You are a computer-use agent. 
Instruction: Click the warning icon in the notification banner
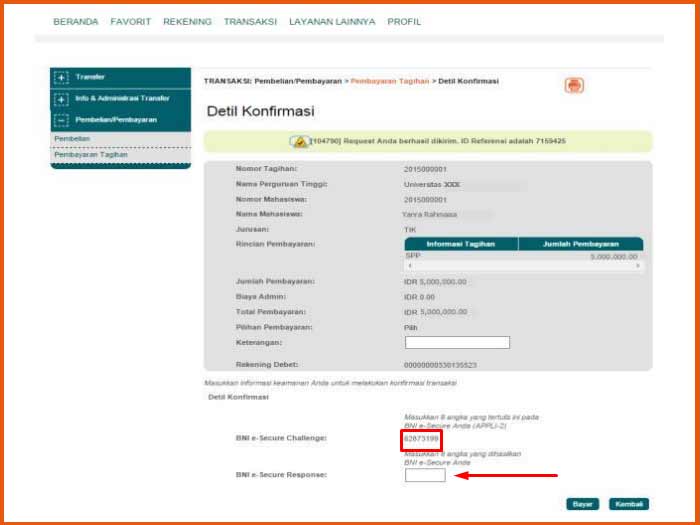tap(299, 142)
